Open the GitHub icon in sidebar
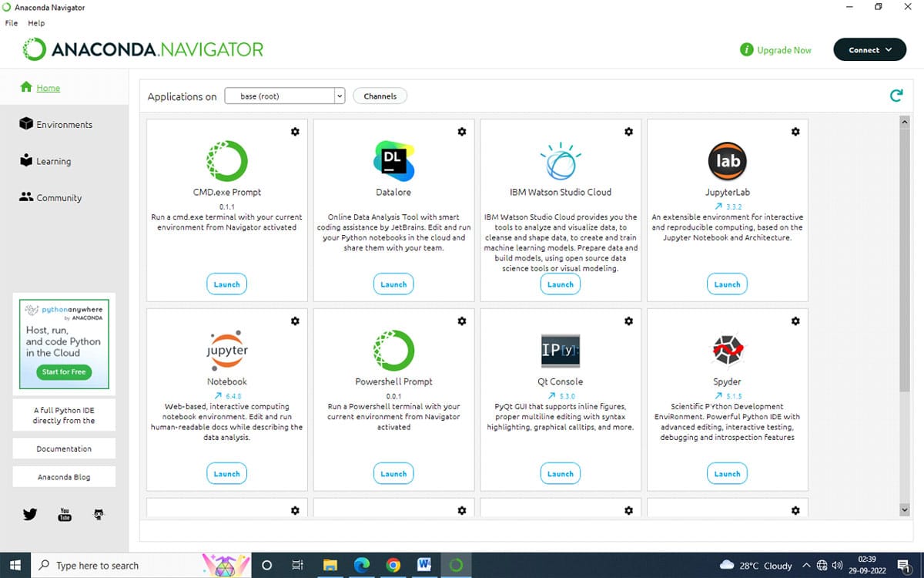 pos(99,514)
